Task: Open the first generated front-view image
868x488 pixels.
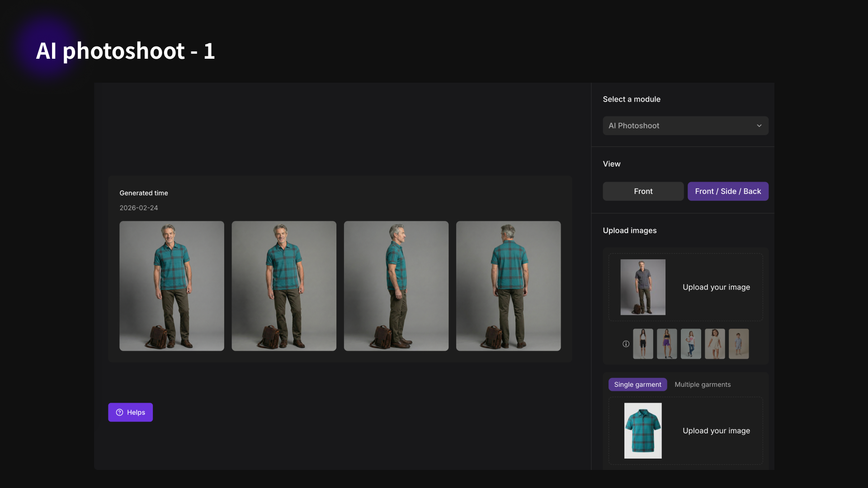Action: 172,286
